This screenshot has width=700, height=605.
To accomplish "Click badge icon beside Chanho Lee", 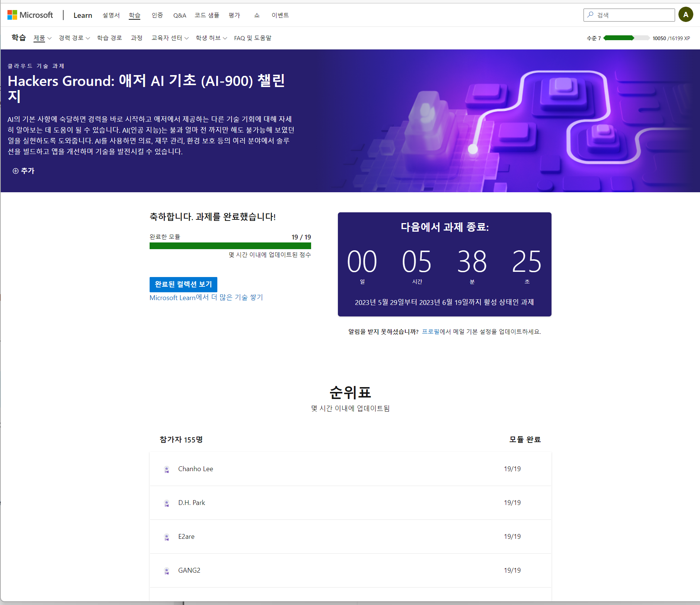I will [167, 469].
